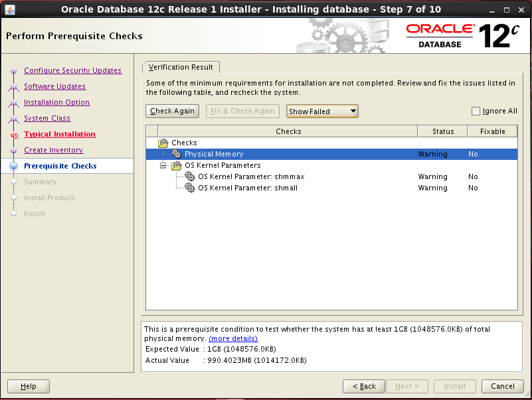This screenshot has height=400, width=532.
Task: Click the Finish step label
Action: [x=35, y=214]
